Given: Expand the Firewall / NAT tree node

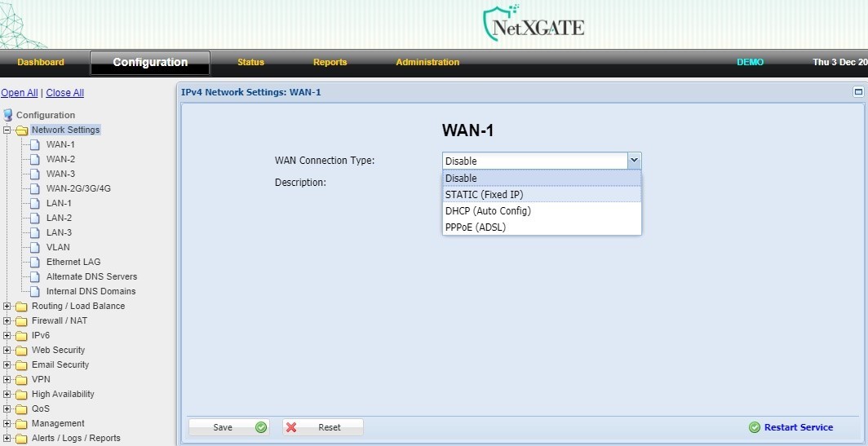Looking at the screenshot, I should click(x=7, y=321).
